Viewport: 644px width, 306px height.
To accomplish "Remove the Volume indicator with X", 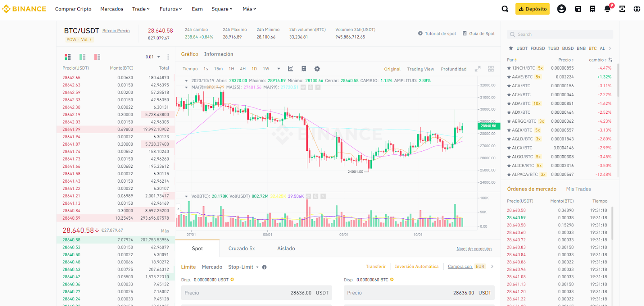I will (323, 196).
